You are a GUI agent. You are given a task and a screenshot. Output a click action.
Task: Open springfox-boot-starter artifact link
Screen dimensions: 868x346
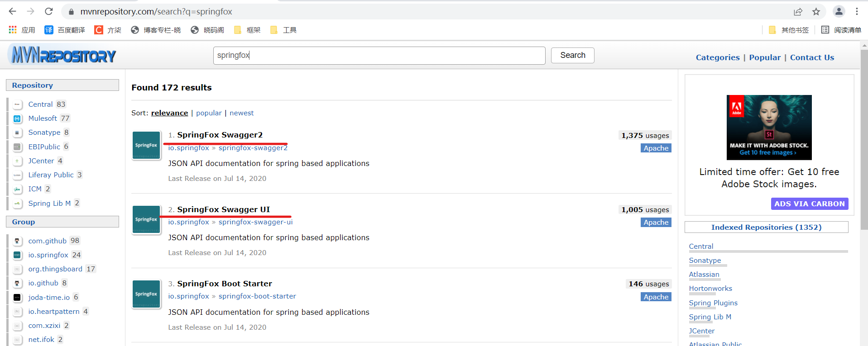(257, 296)
